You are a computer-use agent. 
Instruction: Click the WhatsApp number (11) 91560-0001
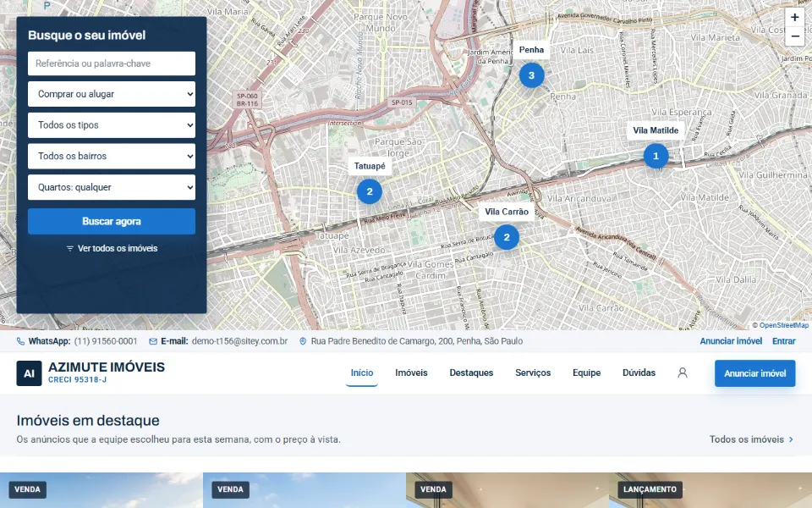pyautogui.click(x=106, y=341)
